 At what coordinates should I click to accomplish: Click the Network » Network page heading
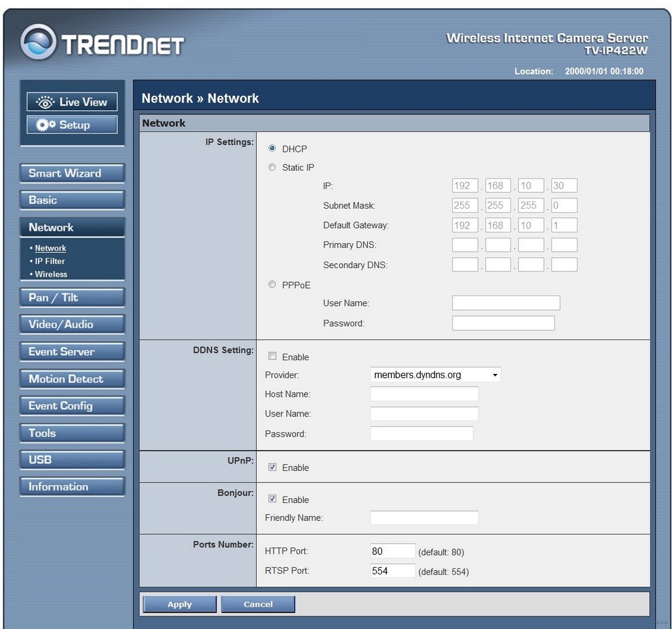(x=200, y=98)
